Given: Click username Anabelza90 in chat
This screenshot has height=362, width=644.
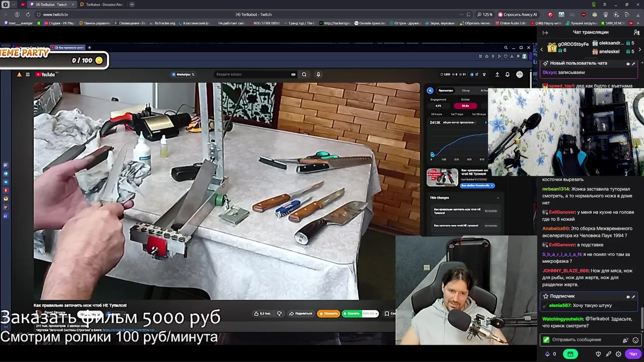Looking at the screenshot, I should coord(555,228).
